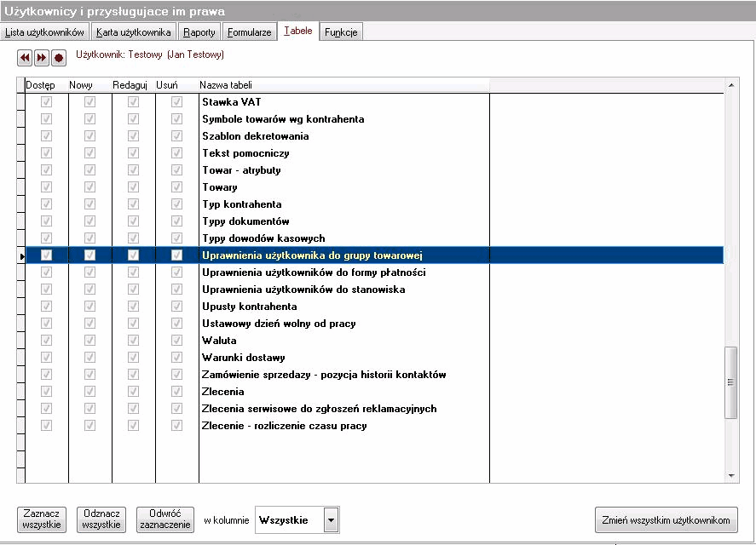Click the 'Użytkownik: Testowy (Jan Testowy)' label
The width and height of the screenshot is (756, 545).
pyautogui.click(x=150, y=54)
